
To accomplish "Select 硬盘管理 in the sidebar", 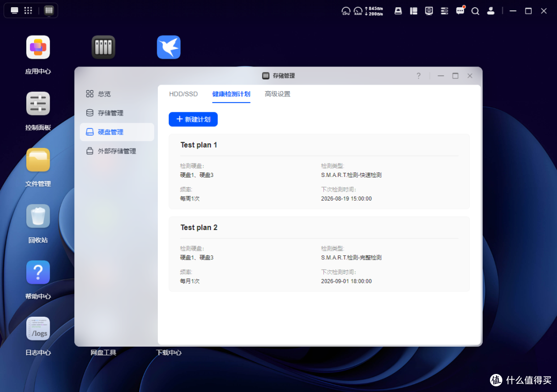I will [117, 132].
